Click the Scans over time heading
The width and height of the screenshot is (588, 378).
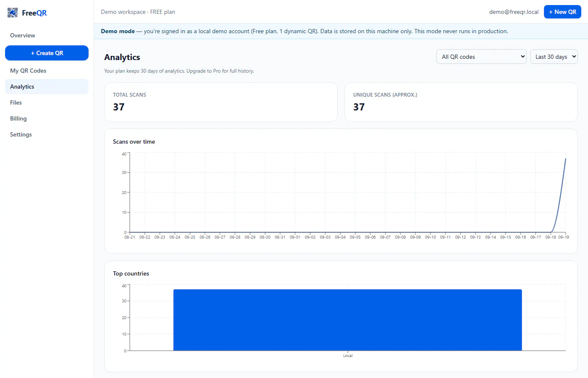point(134,142)
